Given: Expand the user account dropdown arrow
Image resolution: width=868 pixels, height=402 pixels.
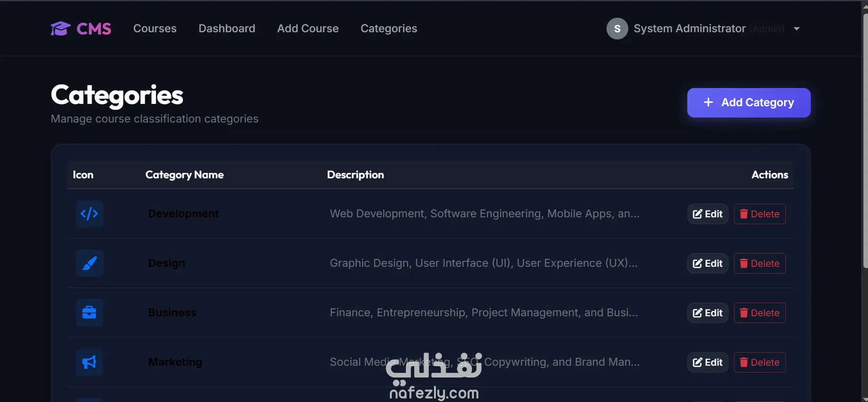Looking at the screenshot, I should click(797, 29).
